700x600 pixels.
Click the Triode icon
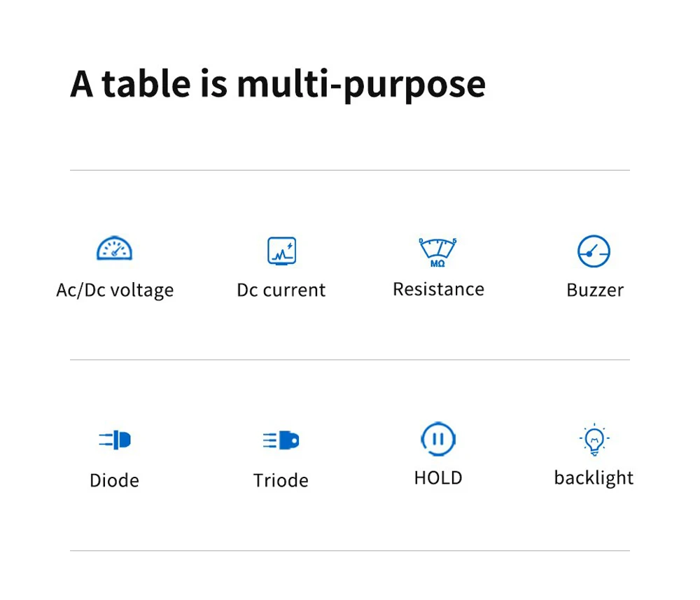point(281,440)
